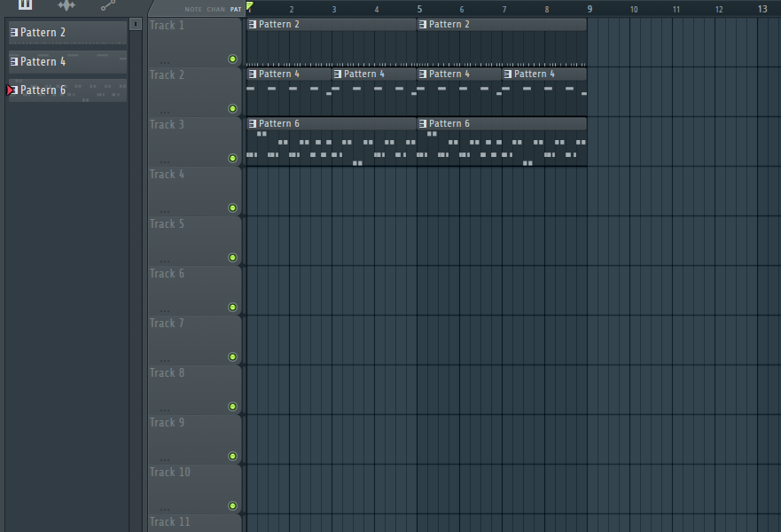781x532 pixels.
Task: Open Track 3 options via three dots
Action: pos(164,160)
